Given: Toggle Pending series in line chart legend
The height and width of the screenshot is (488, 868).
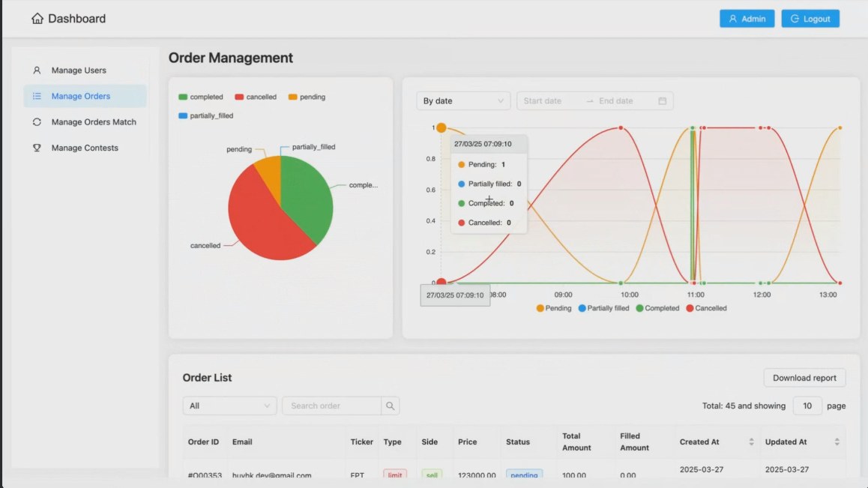Looking at the screenshot, I should click(554, 308).
